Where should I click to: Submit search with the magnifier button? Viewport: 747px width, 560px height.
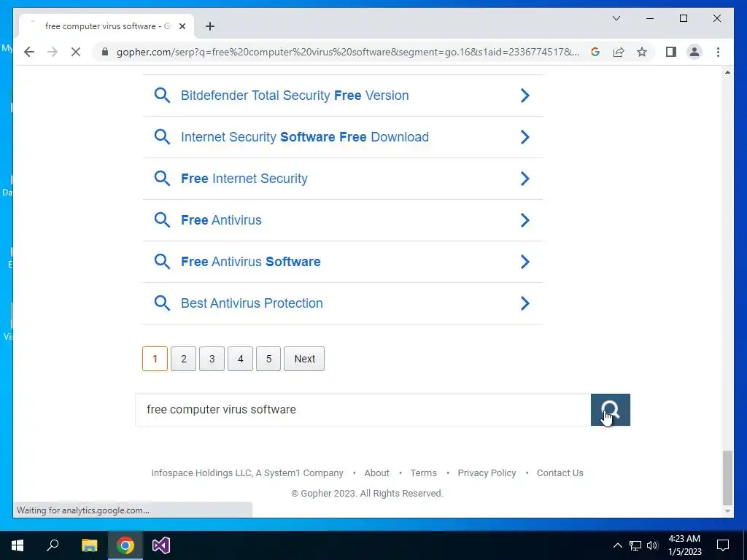pos(611,410)
